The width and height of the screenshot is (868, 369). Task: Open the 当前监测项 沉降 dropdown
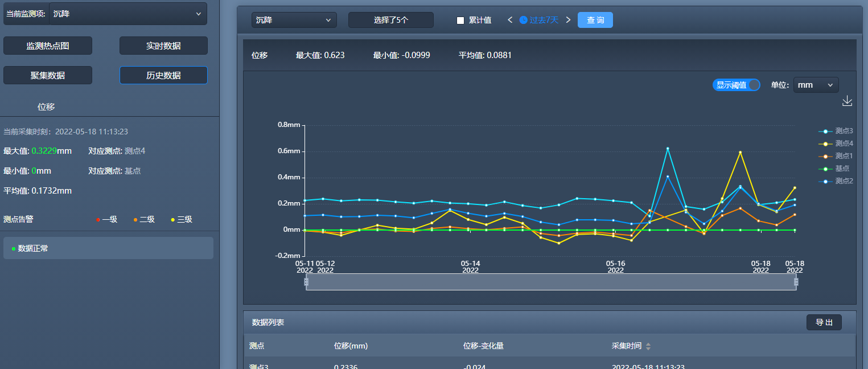click(127, 14)
